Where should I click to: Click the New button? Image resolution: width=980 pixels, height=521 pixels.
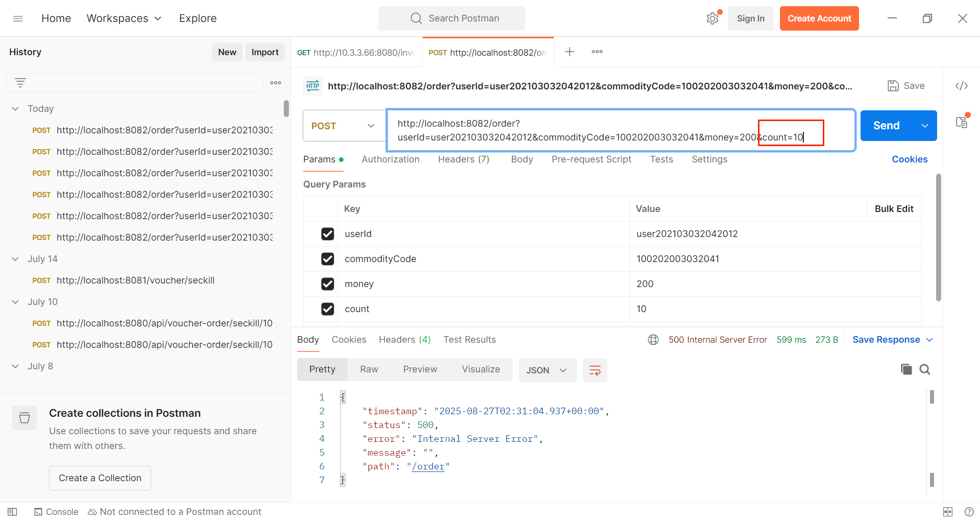pyautogui.click(x=227, y=52)
